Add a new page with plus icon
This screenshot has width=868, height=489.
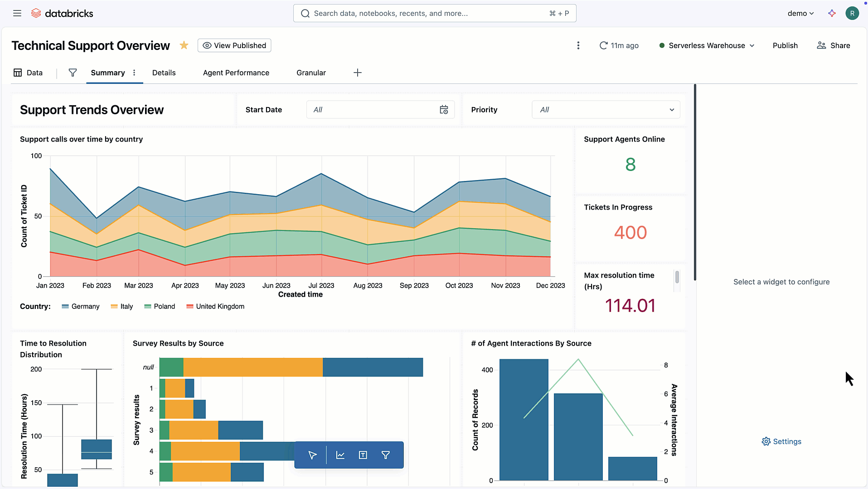357,73
